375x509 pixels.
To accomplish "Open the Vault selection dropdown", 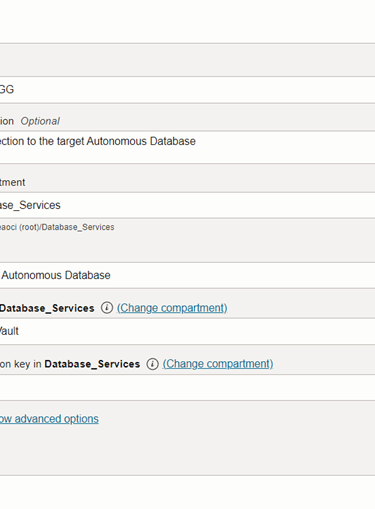I will point(187,331).
